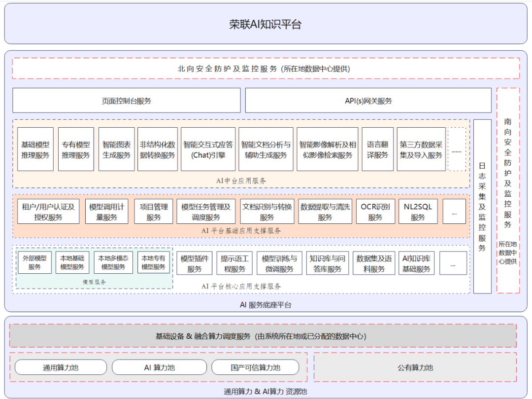Select the 智能影像解析及相似影像检索服务 block
The image size is (532, 399).
pyautogui.click(x=328, y=149)
